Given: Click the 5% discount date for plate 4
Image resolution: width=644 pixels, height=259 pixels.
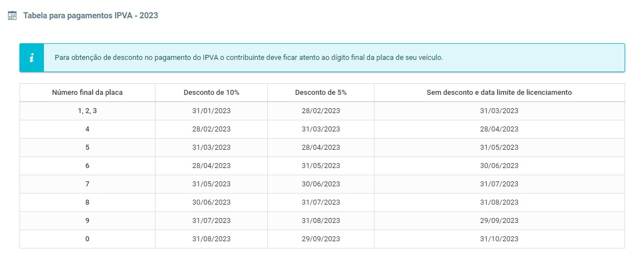Looking at the screenshot, I should tap(321, 129).
